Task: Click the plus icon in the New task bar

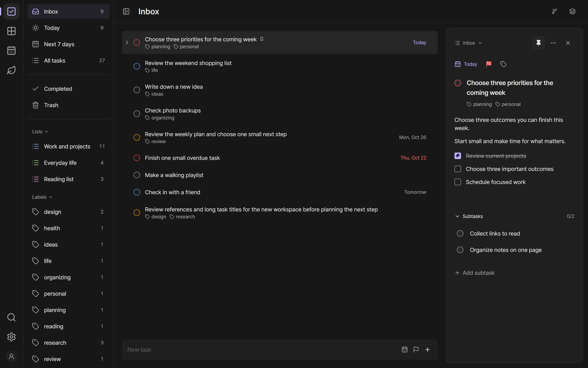Action: point(427,350)
